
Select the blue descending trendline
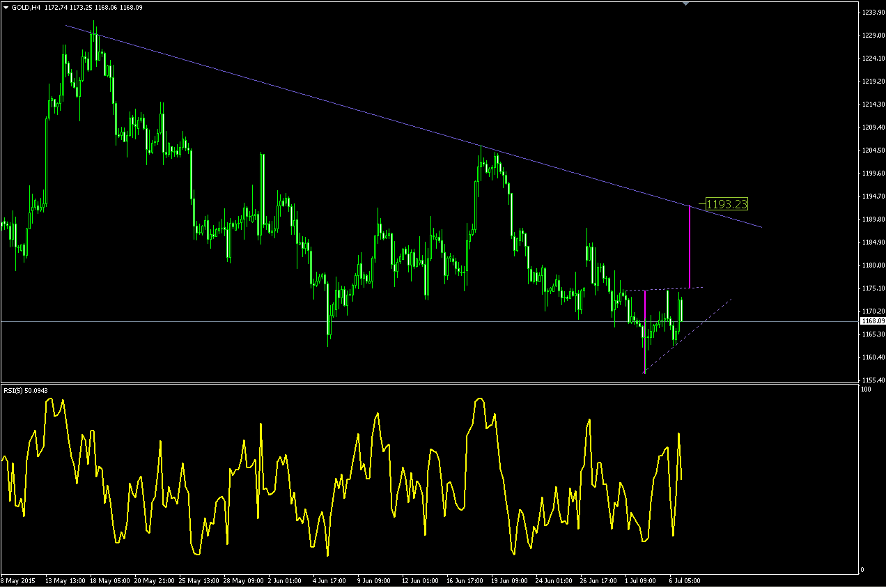[x=413, y=126]
